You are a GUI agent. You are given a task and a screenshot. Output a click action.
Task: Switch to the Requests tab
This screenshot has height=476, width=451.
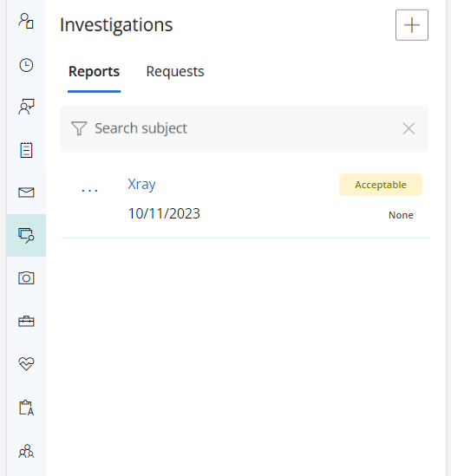coord(175,72)
